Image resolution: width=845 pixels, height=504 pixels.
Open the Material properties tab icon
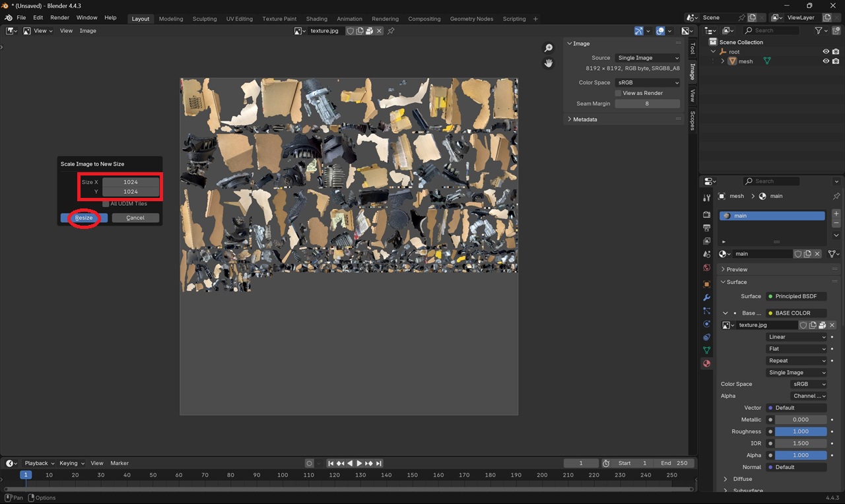(x=706, y=363)
